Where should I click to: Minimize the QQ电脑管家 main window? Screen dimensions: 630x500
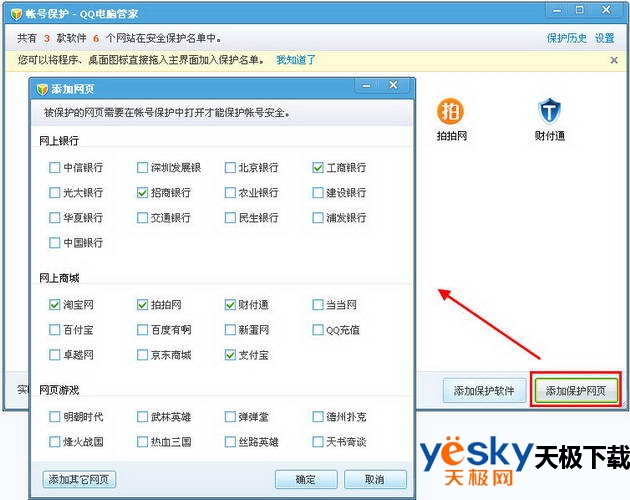557,11
